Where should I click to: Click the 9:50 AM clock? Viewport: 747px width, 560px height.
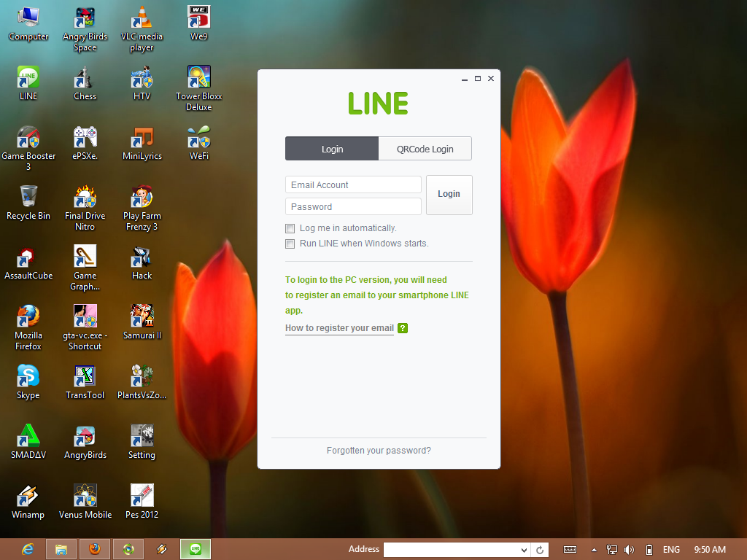point(710,550)
